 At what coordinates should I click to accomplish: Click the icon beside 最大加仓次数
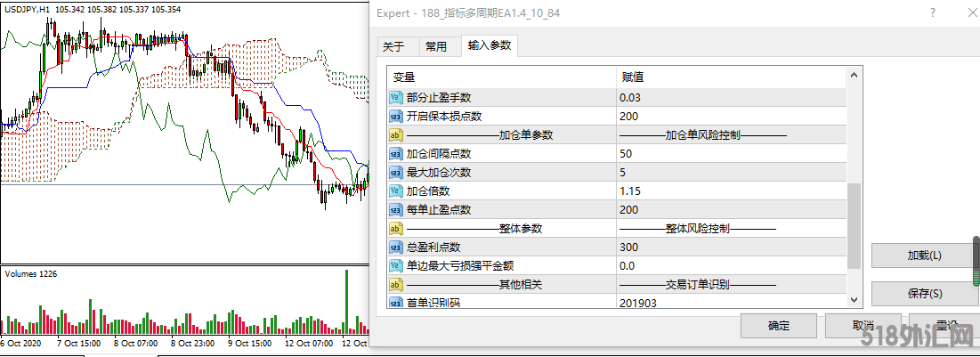pos(396,173)
